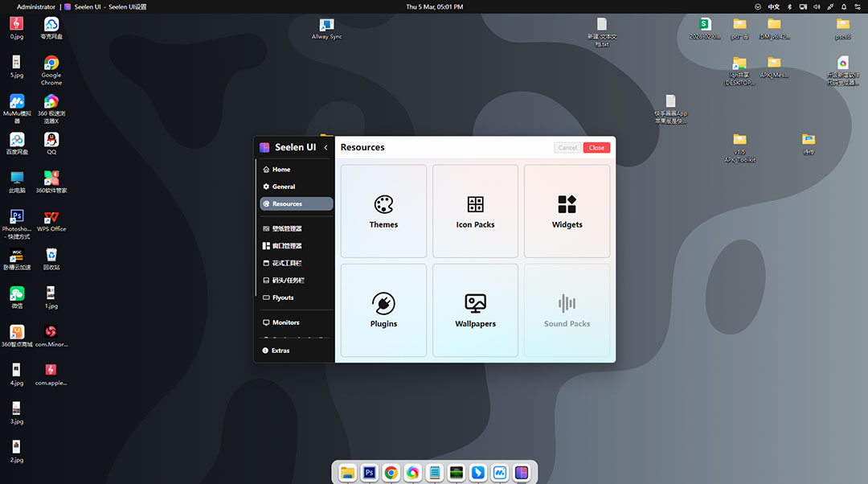Open the Themes resource card
Viewport: 868px width, 484px height.
[383, 211]
